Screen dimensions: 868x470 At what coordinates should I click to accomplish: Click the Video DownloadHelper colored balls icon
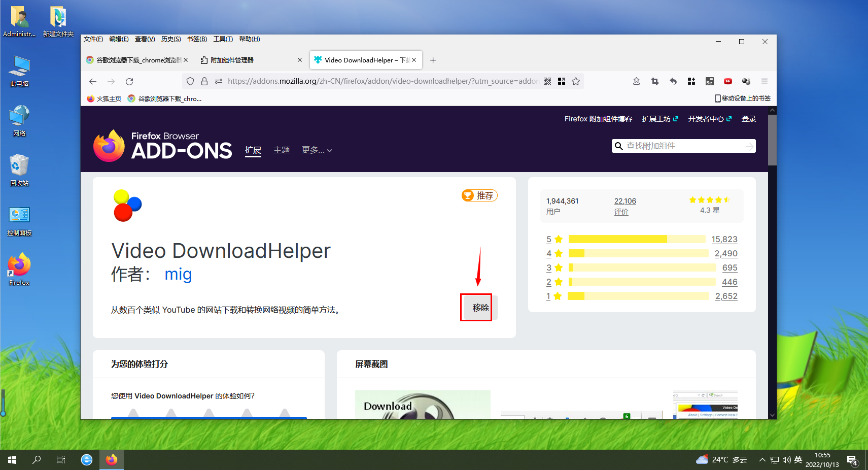click(x=127, y=206)
